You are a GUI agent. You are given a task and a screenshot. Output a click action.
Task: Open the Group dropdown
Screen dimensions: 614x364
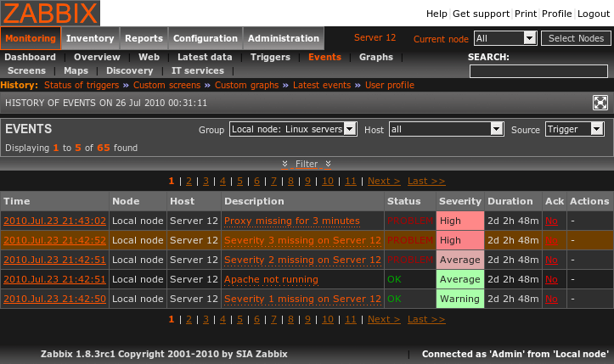point(293,129)
